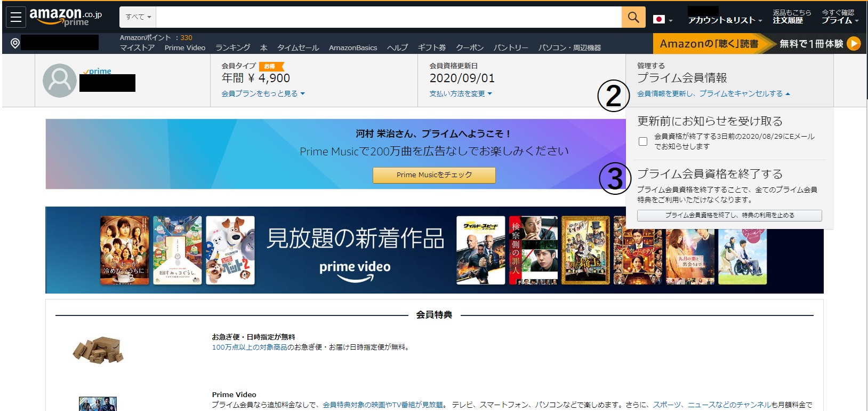Click the Prime Musicをチェック button

pos(434,175)
